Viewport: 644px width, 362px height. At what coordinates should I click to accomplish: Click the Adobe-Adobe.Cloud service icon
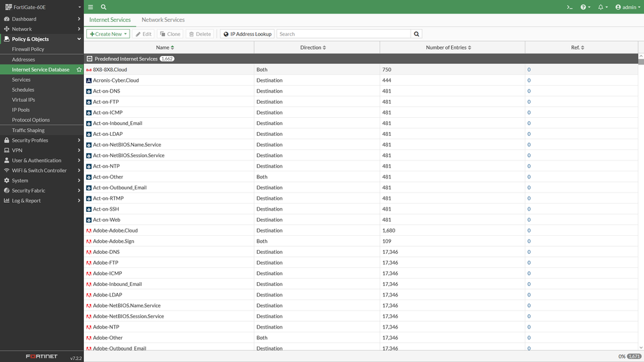point(89,231)
